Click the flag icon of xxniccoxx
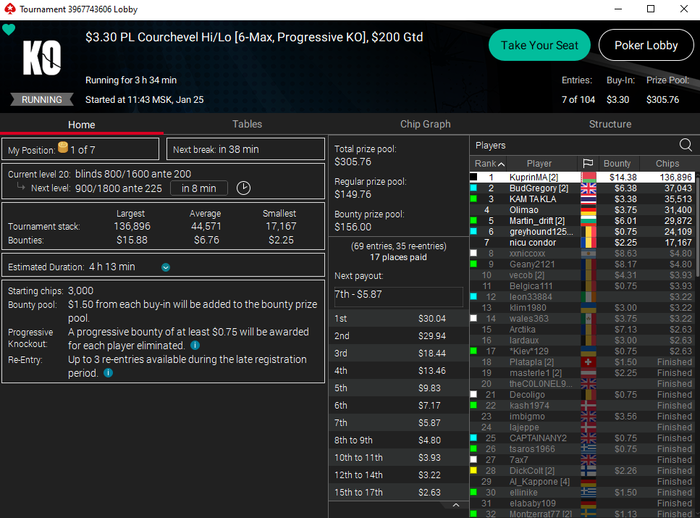Viewport: 700px width, 518px height. tap(588, 253)
